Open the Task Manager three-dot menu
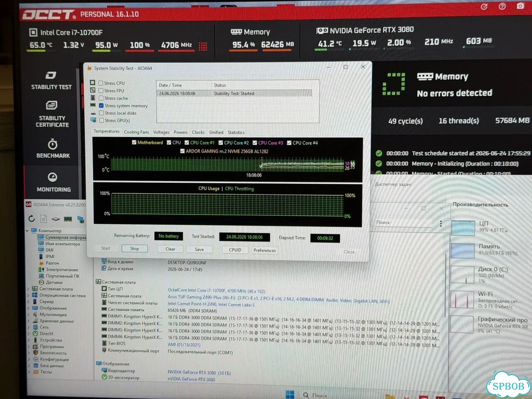Viewport: 532px width, 399px height. pos(441,224)
